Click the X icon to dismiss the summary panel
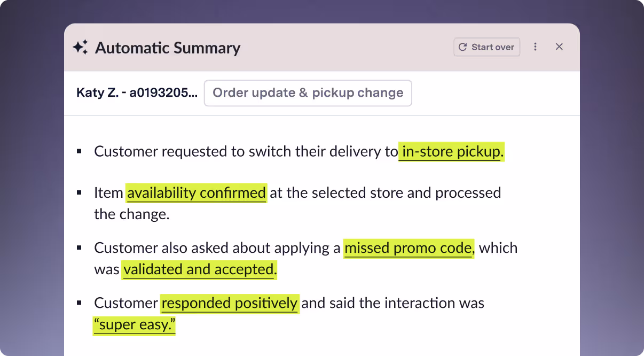 point(559,47)
